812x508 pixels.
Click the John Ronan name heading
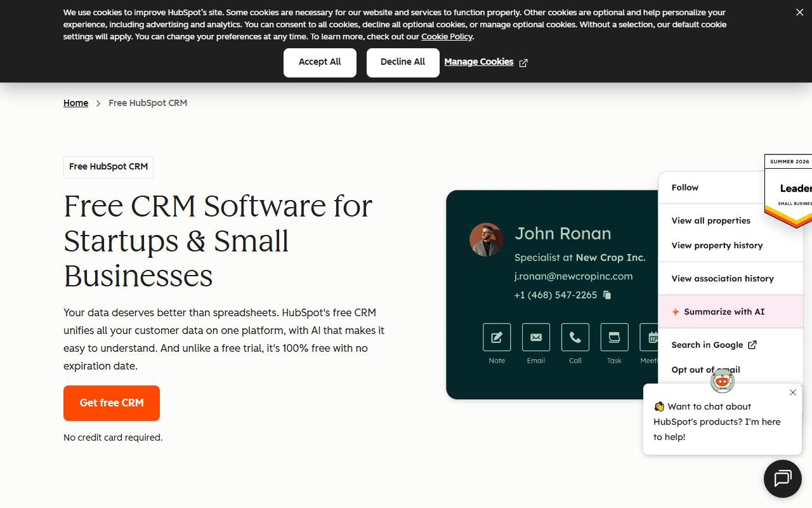[563, 234]
